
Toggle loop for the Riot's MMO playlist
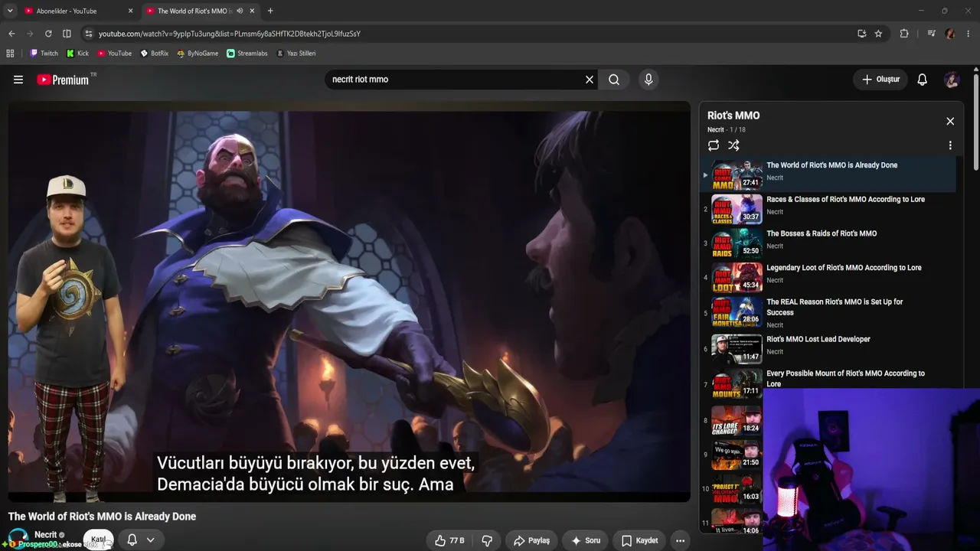click(714, 145)
